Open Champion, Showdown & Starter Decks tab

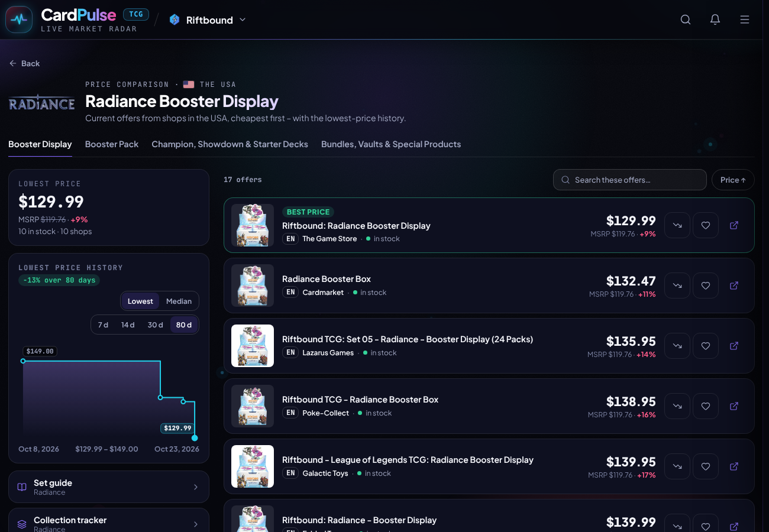point(230,144)
